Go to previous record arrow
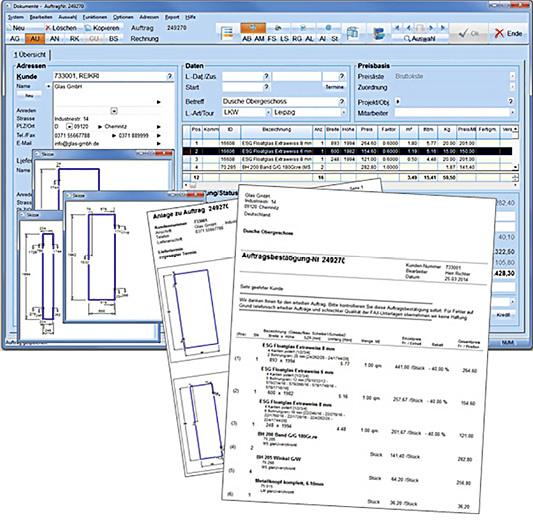Screen dimensions: 533x529 click(409, 28)
